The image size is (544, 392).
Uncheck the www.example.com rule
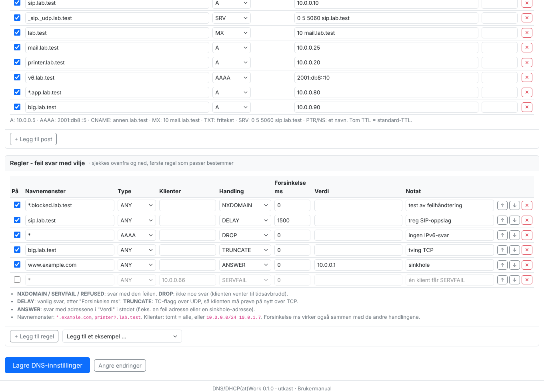[x=17, y=264]
